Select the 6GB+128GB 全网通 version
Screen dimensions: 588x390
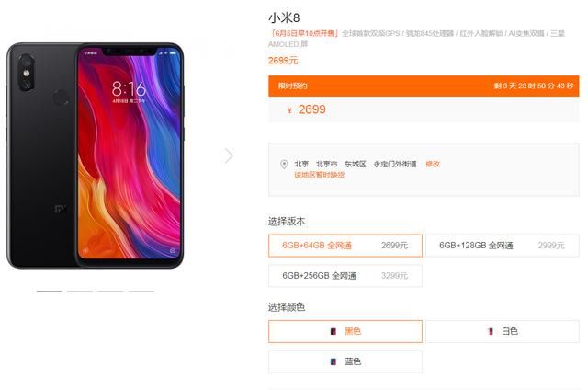coord(503,246)
